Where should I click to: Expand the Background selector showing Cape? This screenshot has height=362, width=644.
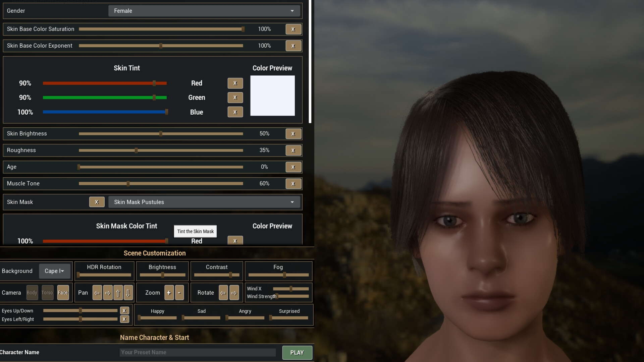pos(55,271)
